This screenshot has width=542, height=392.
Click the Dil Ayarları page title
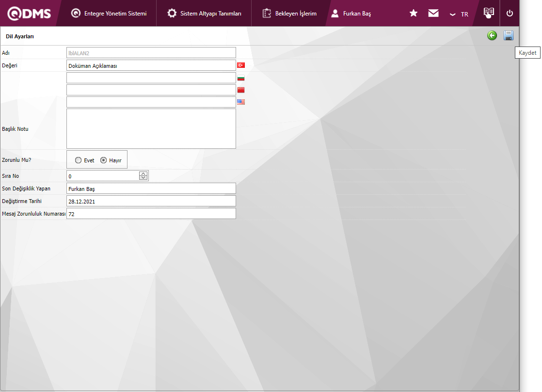click(20, 36)
